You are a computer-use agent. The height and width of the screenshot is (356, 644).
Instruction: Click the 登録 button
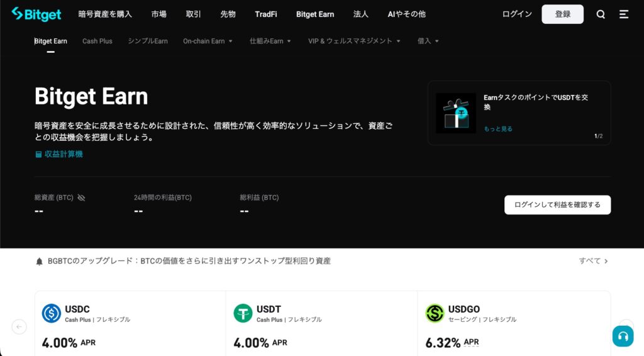[562, 14]
